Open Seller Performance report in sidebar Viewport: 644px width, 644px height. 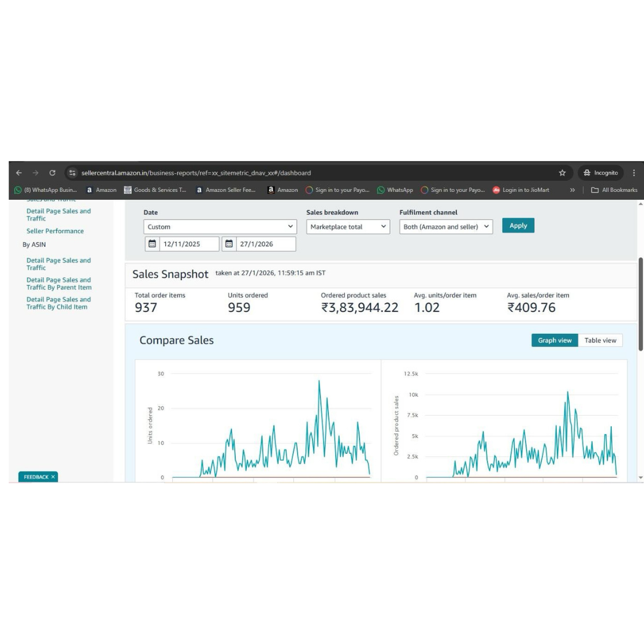[55, 231]
